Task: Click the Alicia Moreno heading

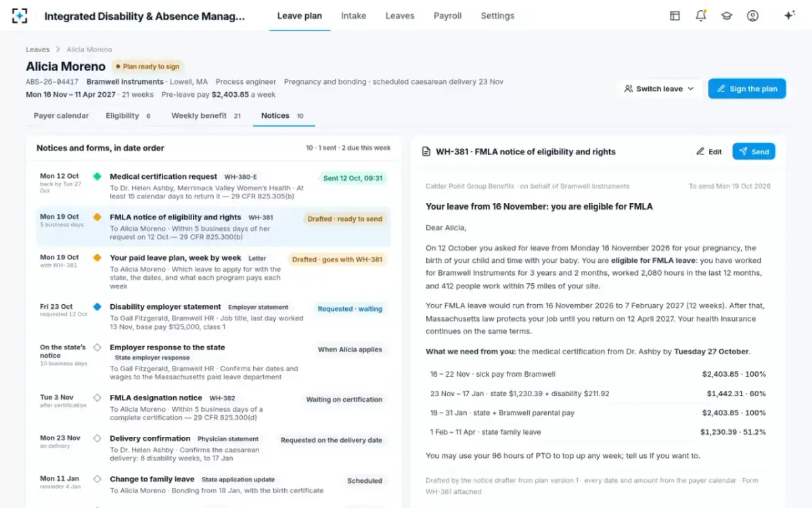Action: point(66,66)
